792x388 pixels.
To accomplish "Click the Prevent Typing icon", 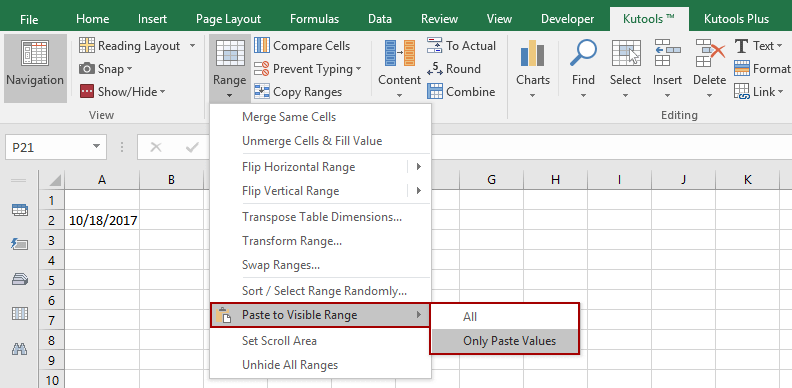I will (x=262, y=69).
